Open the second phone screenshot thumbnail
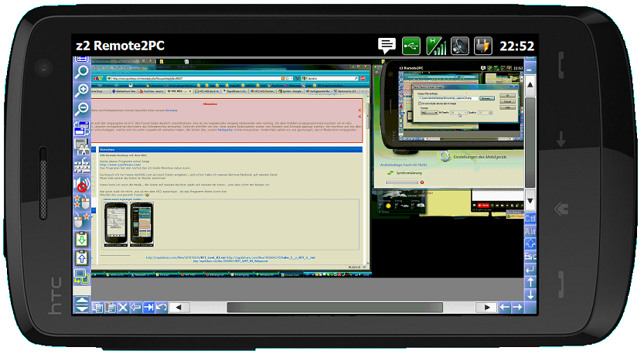This screenshot has height=354, width=644. 141,225
